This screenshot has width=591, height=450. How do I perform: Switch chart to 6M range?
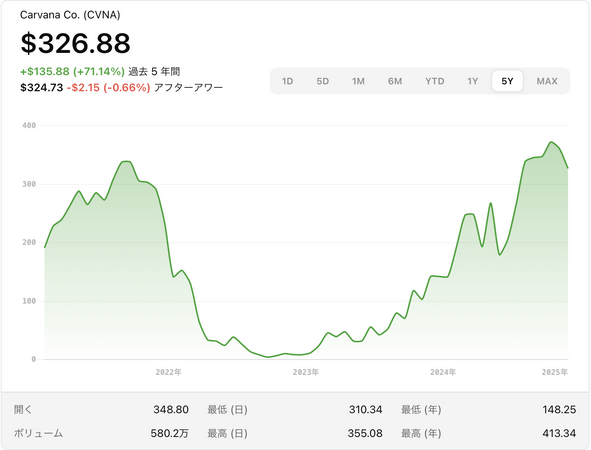(x=395, y=81)
